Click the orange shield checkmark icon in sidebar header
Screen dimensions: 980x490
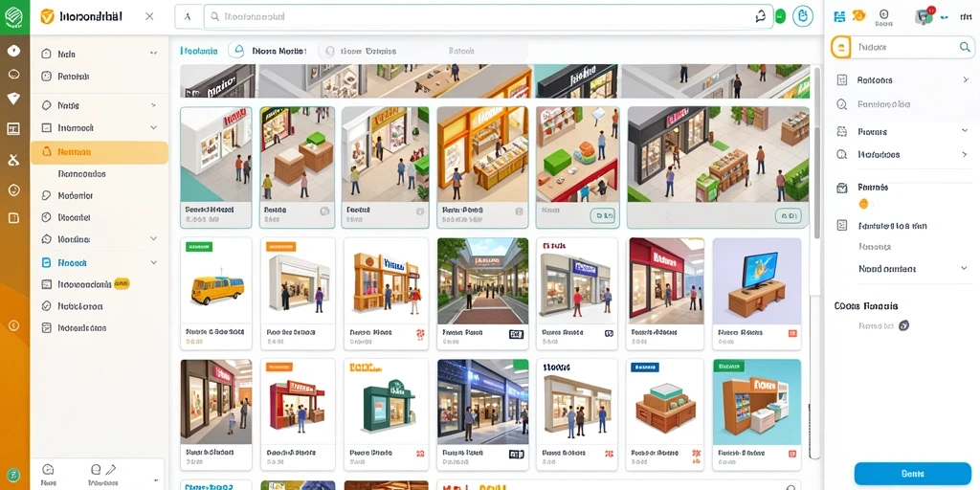[47, 16]
